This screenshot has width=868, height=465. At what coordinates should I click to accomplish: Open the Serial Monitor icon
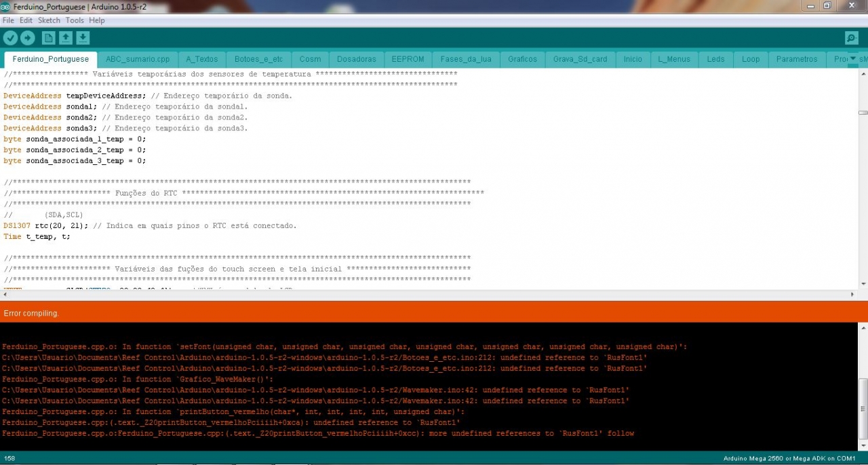click(851, 38)
